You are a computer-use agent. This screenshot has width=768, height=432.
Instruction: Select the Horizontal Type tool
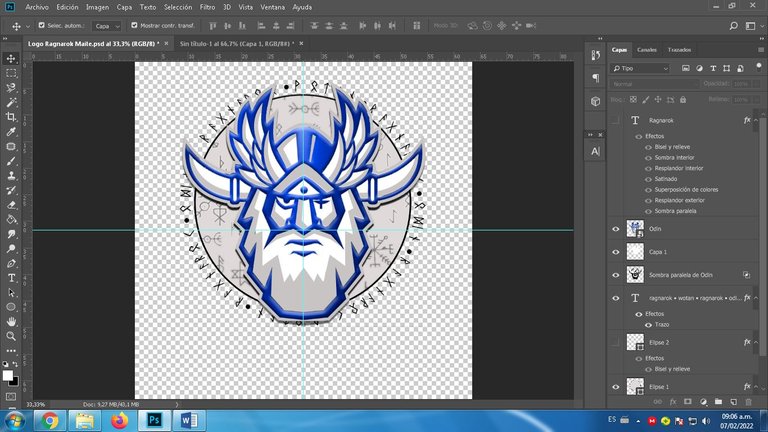[x=11, y=277]
